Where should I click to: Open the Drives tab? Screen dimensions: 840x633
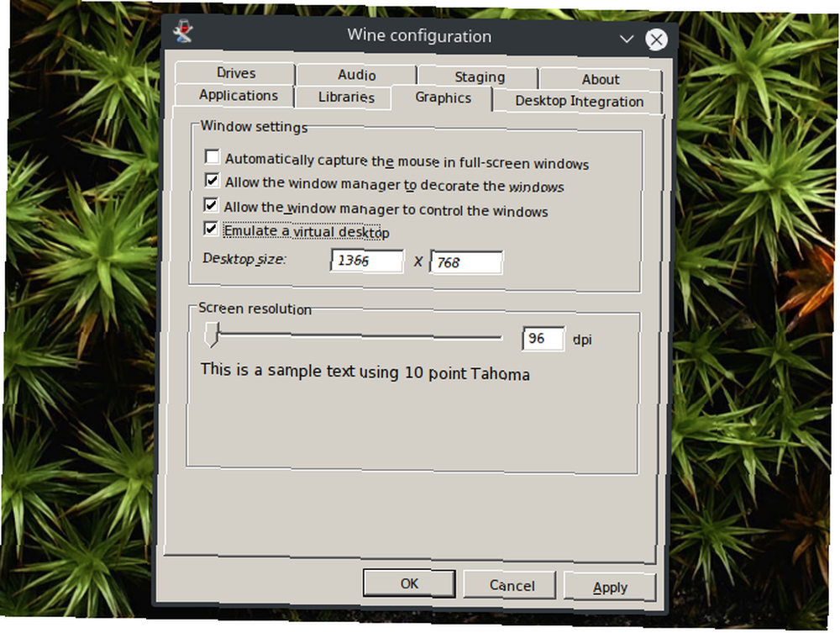236,73
